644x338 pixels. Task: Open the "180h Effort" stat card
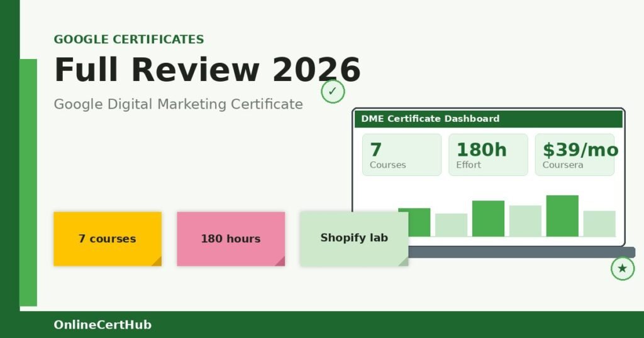488,155
